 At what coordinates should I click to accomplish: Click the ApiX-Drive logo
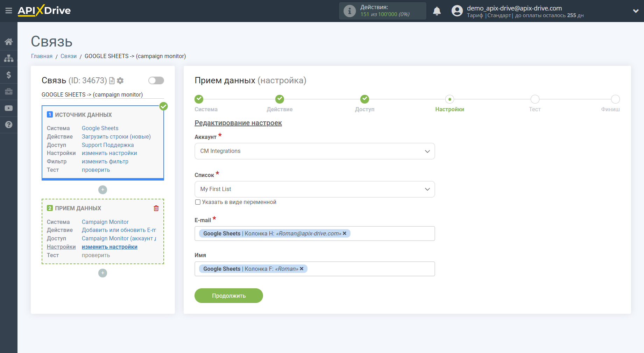click(x=44, y=10)
